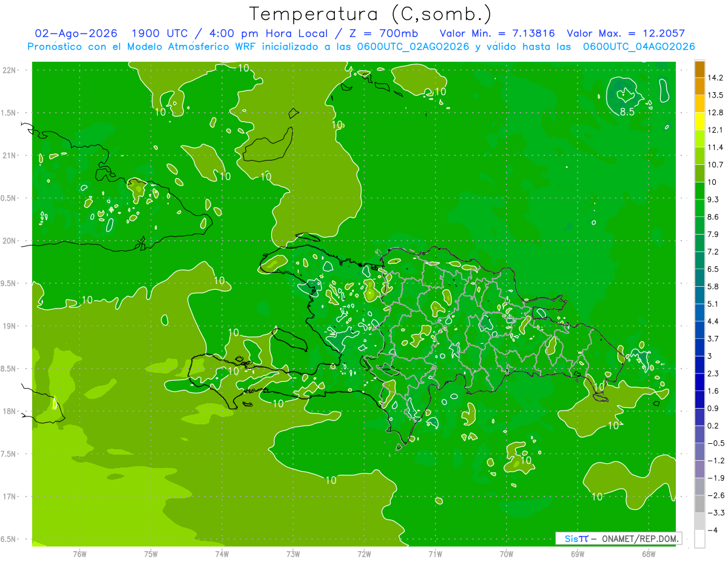Click the "Valor Max. = 12.2057" readout

point(625,33)
